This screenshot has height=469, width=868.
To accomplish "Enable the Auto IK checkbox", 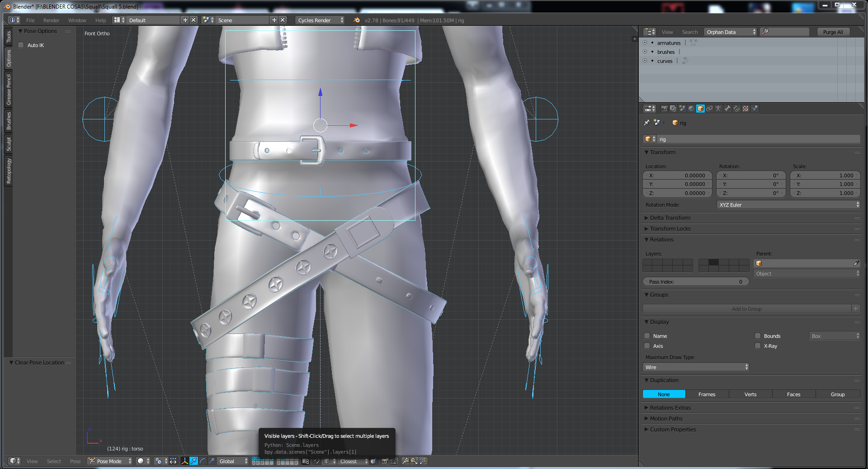I will point(21,45).
